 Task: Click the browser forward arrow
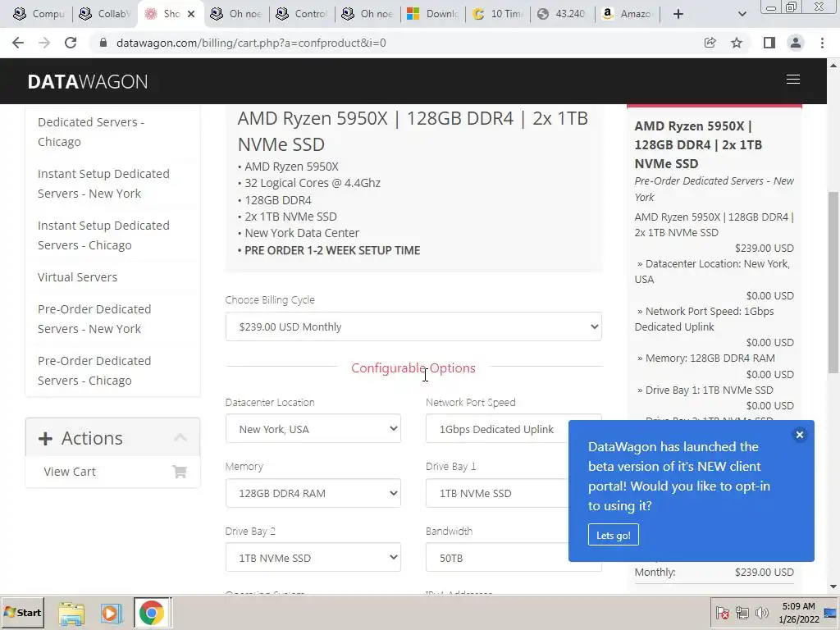(44, 43)
